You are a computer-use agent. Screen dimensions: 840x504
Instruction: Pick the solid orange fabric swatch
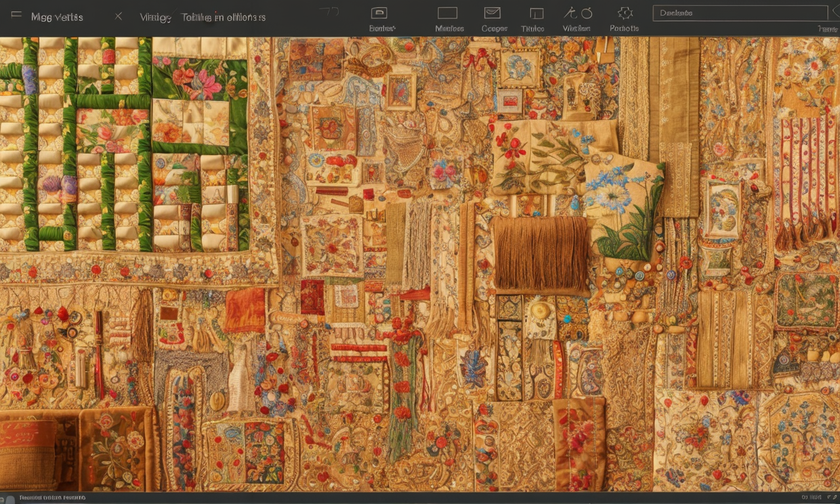[x=245, y=310]
